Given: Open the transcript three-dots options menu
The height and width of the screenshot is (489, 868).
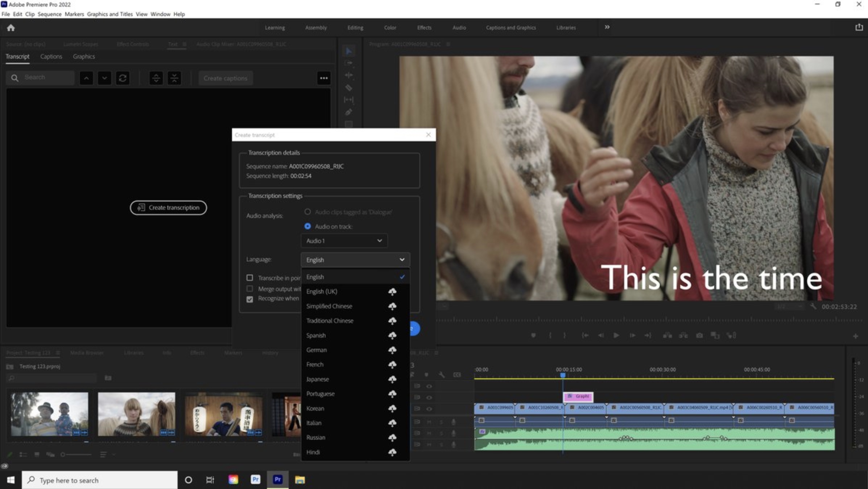Looking at the screenshot, I should (x=323, y=78).
